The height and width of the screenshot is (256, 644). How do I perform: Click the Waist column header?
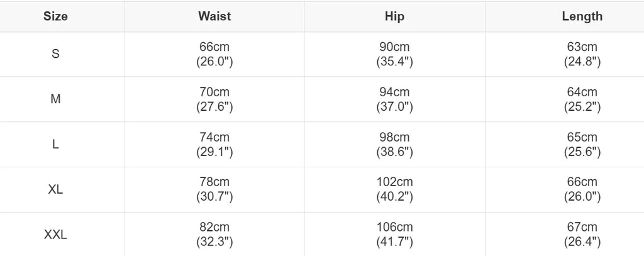[214, 17]
